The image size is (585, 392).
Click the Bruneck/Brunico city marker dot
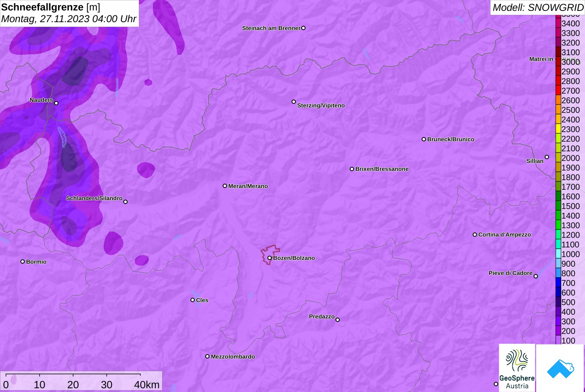[x=424, y=139]
